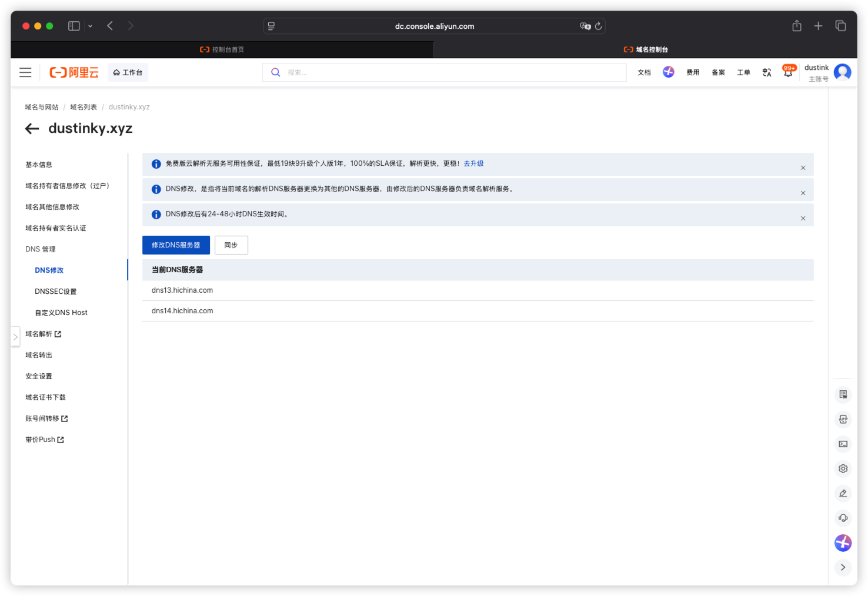Open 域名持有者实名认证 in sidebar
This screenshot has height=596, width=868.
56,228
